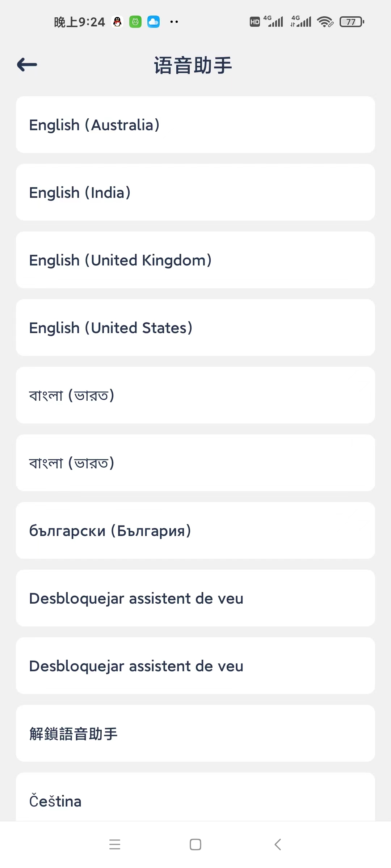
Task: Tap the blue cloud notification icon
Action: 154,22
